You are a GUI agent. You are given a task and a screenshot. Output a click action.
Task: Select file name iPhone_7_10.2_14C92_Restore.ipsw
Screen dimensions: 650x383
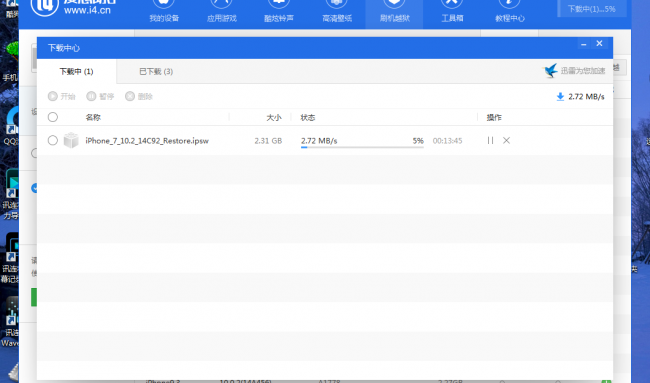click(x=147, y=141)
